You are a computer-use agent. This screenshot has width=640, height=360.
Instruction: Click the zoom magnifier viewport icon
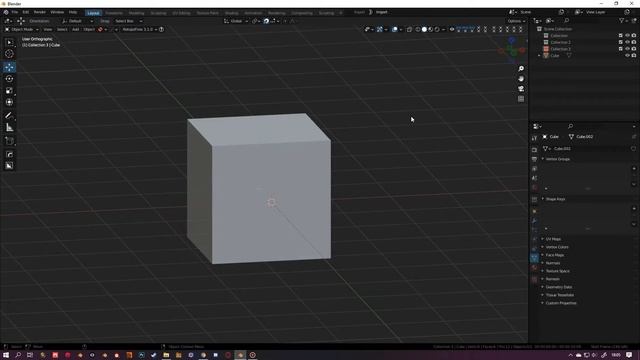pyautogui.click(x=521, y=69)
